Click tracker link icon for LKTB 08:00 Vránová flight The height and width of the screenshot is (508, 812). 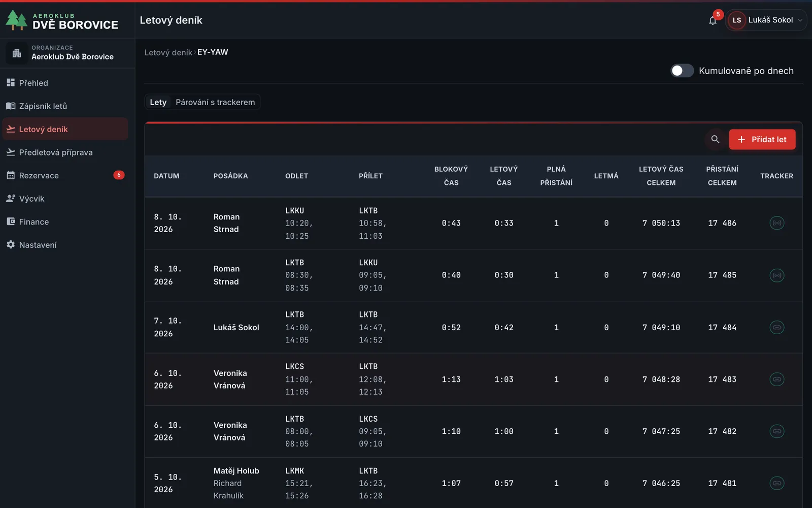click(776, 431)
